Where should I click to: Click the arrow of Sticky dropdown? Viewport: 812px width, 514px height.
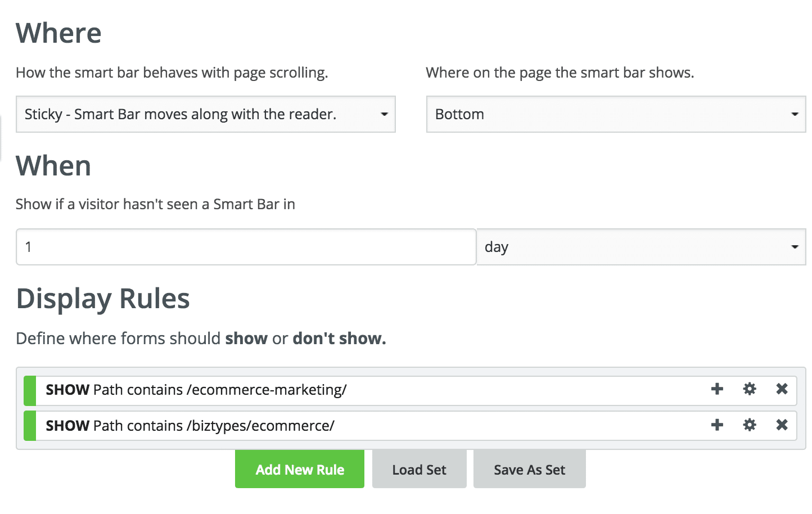[385, 114]
